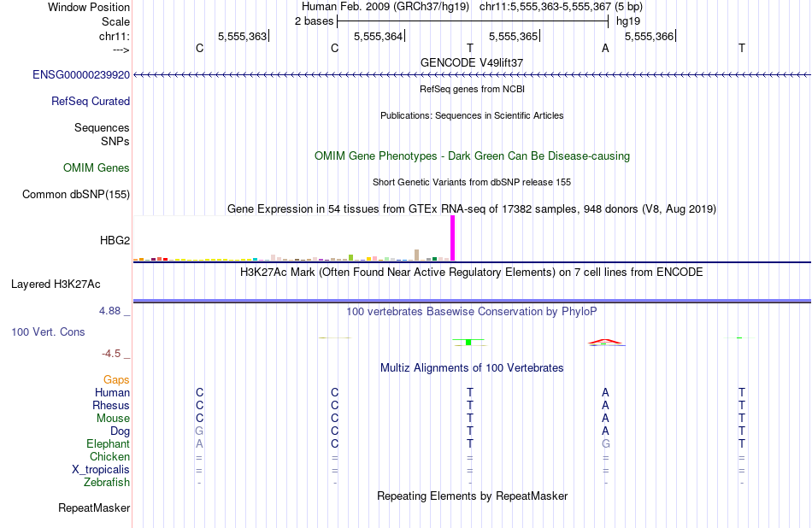
Task: Click the gray G base in Elephant row
Action: click(x=605, y=443)
